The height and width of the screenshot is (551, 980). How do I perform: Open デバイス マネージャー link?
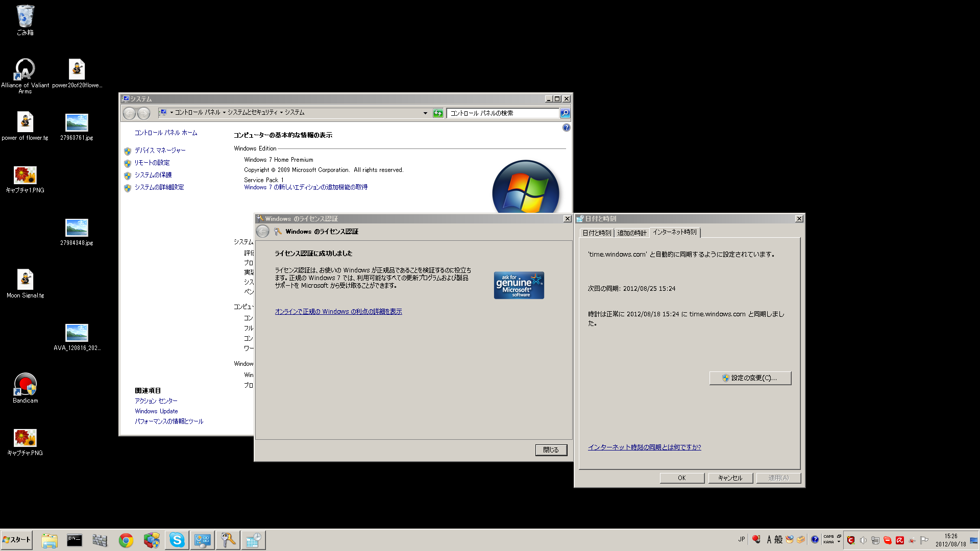[x=160, y=151]
